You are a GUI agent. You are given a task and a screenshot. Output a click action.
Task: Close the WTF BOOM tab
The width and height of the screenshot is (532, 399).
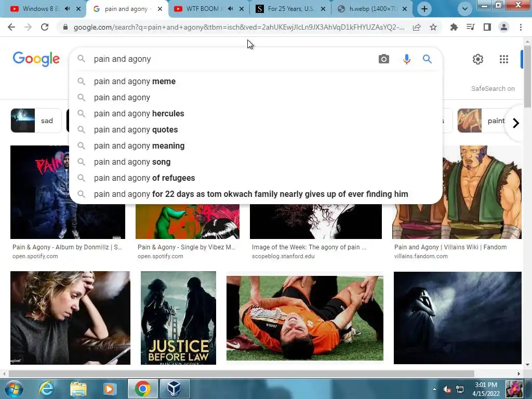[242, 9]
